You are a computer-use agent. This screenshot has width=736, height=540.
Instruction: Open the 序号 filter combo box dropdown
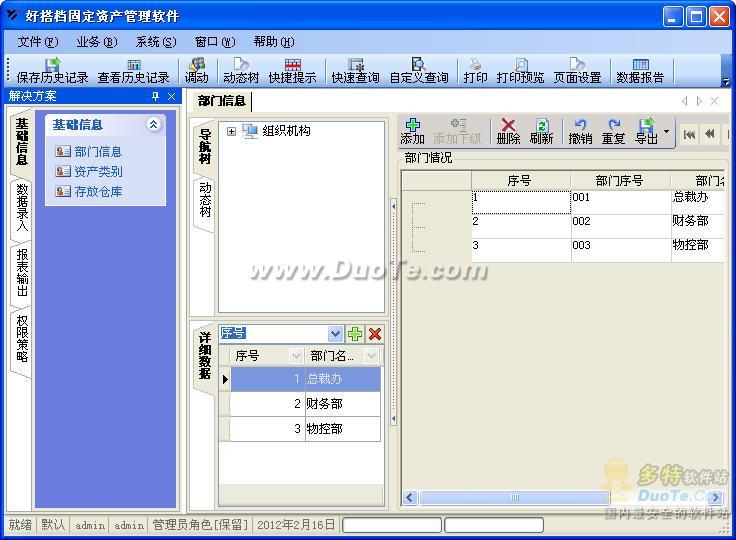coord(335,334)
